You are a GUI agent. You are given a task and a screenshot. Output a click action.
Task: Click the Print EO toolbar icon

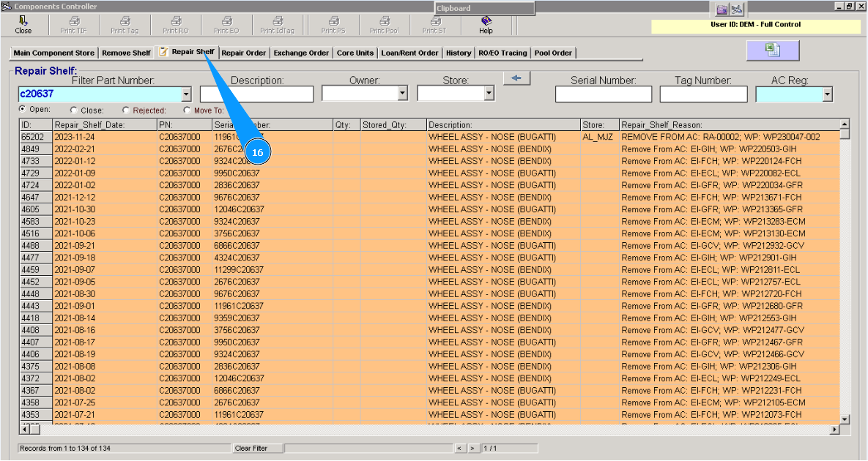[x=226, y=26]
